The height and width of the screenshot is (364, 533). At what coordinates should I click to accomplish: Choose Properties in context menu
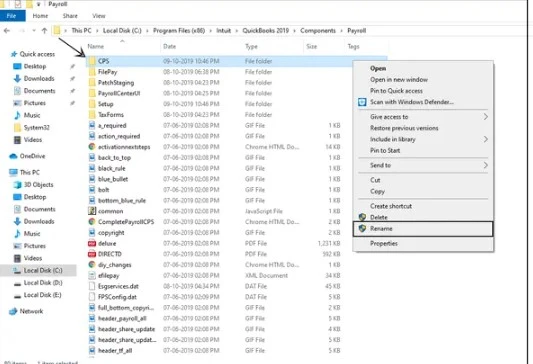pyautogui.click(x=384, y=243)
